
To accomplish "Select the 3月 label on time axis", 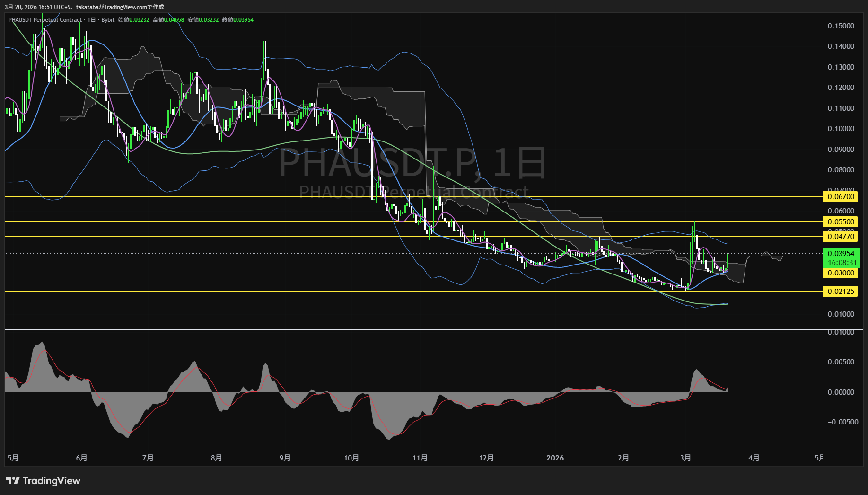I will (685, 458).
